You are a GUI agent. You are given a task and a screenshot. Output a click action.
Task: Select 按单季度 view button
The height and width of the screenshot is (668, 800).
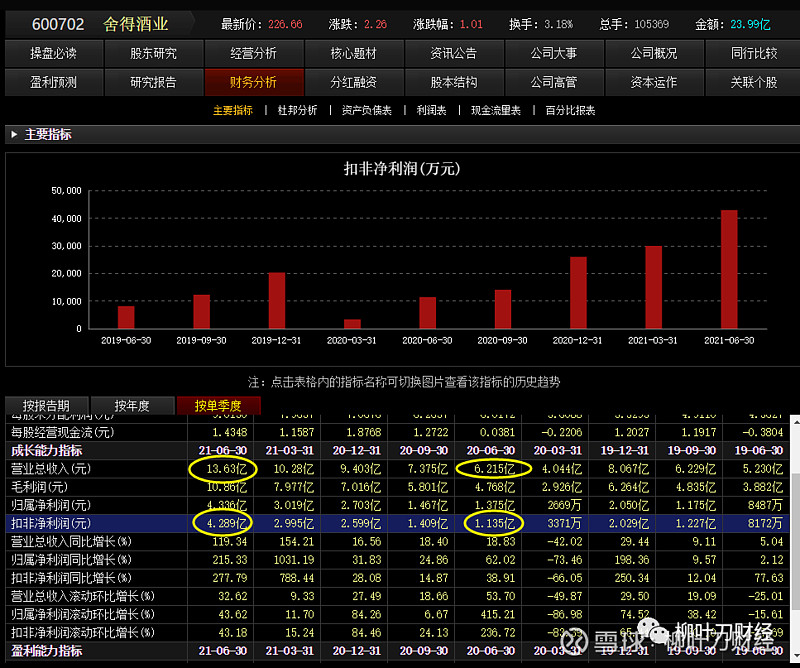(218, 406)
